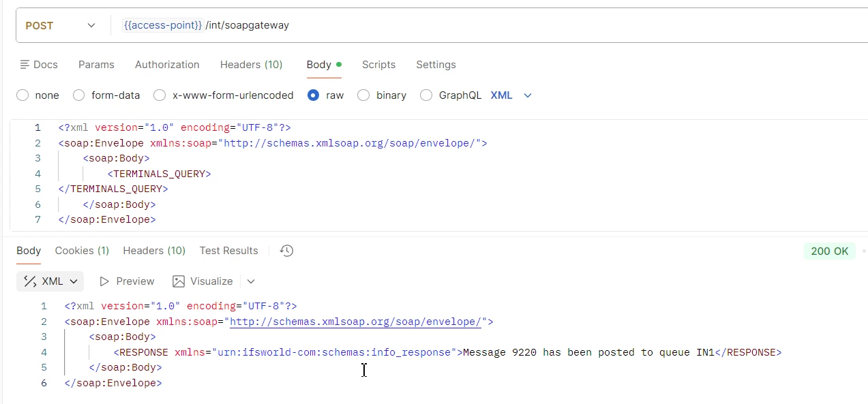
Task: Open the response history clock icon
Action: [287, 251]
